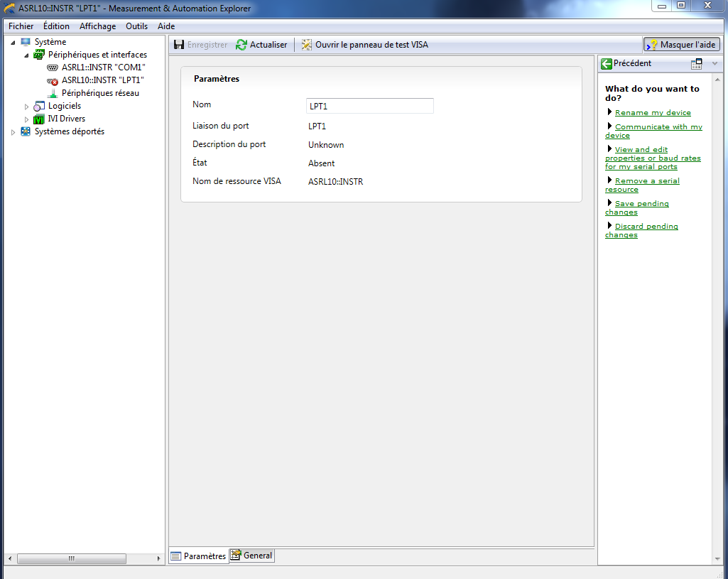728x579 pixels.
Task: Open the Aide menu
Action: pos(166,26)
